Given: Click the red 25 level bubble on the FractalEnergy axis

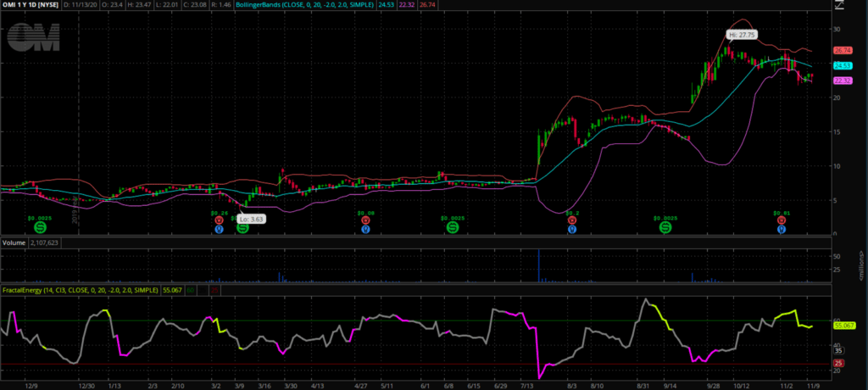Looking at the screenshot, I should pyautogui.click(x=838, y=364).
